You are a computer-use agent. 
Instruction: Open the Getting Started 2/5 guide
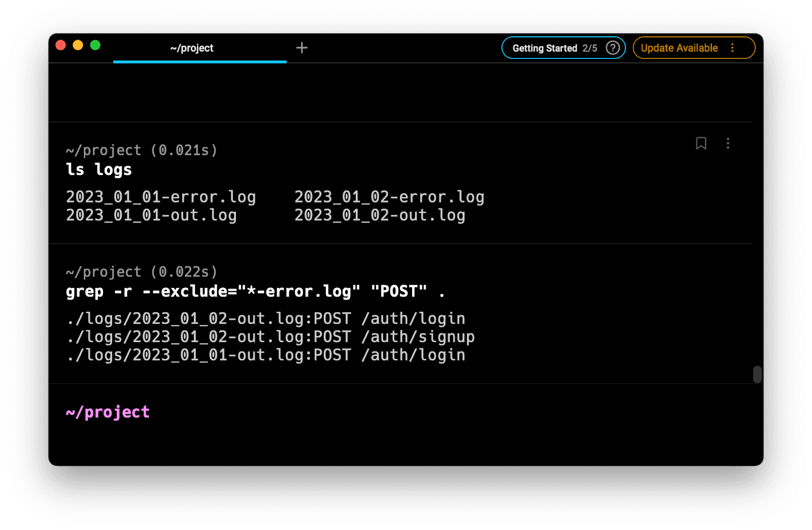[554, 48]
